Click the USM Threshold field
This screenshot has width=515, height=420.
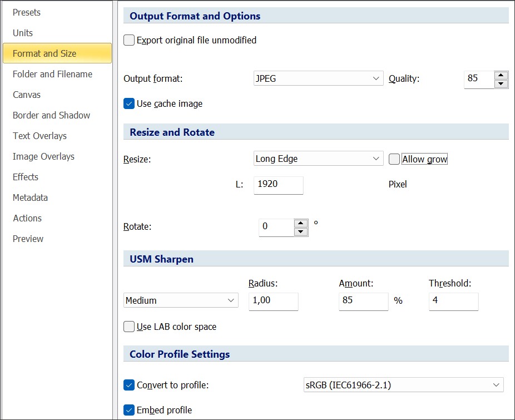pyautogui.click(x=453, y=302)
